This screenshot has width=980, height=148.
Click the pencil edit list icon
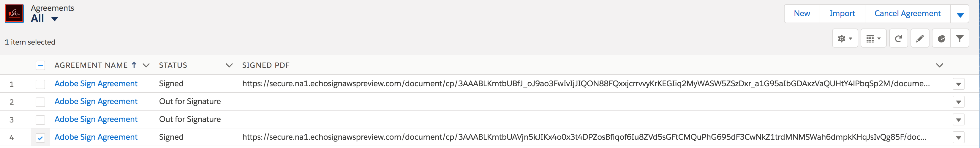(x=919, y=38)
